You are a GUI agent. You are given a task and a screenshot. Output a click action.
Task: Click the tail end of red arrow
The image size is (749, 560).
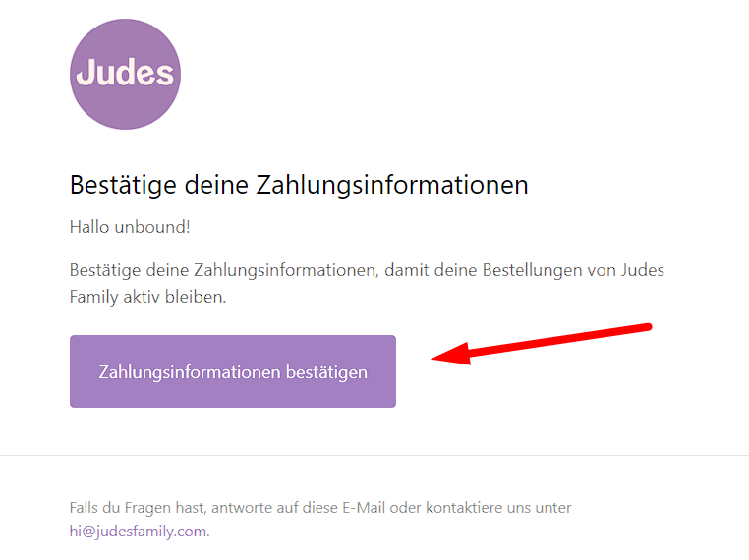click(x=647, y=326)
